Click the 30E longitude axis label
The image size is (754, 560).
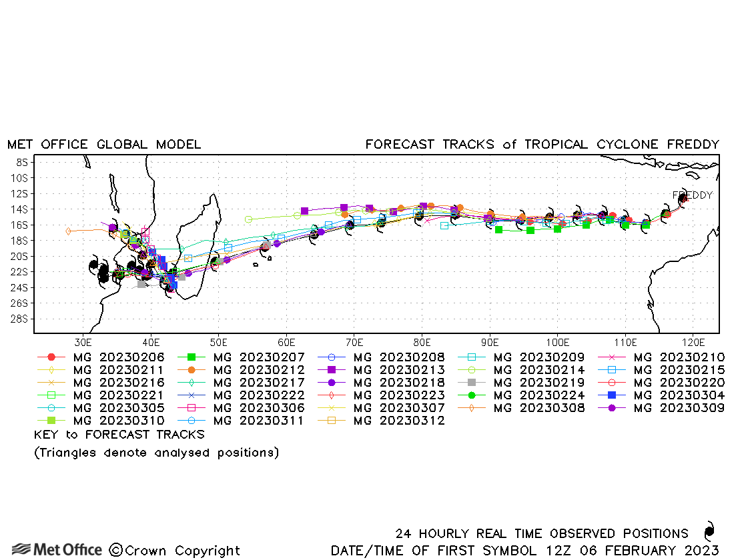[x=83, y=343]
